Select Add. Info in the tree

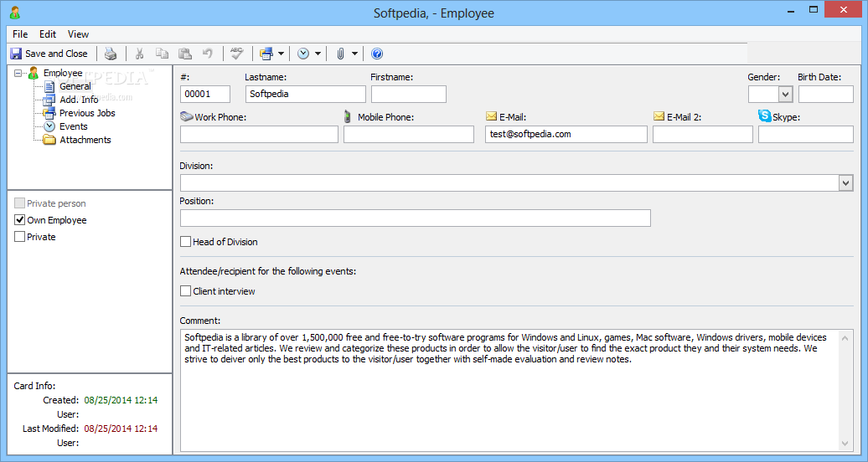79,100
